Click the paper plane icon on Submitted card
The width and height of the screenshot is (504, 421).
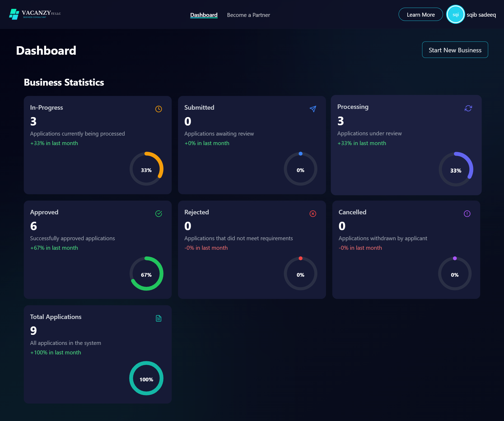(313, 109)
